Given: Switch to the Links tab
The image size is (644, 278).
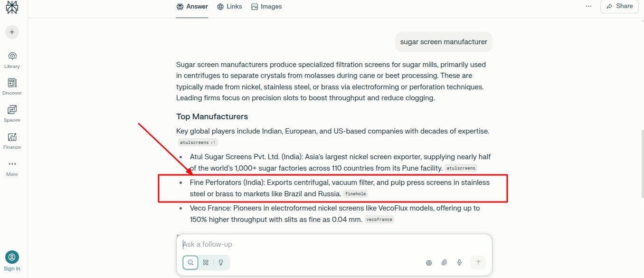Looking at the screenshot, I should pyautogui.click(x=229, y=7).
